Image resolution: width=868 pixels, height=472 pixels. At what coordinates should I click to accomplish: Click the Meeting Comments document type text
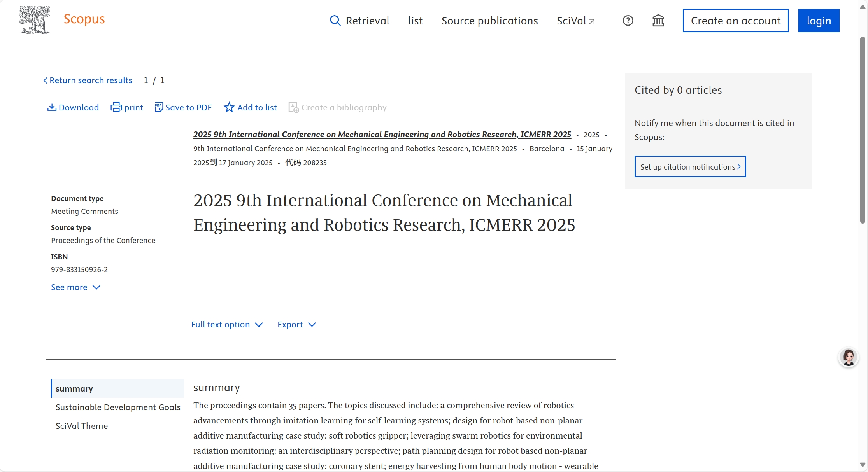tap(84, 211)
